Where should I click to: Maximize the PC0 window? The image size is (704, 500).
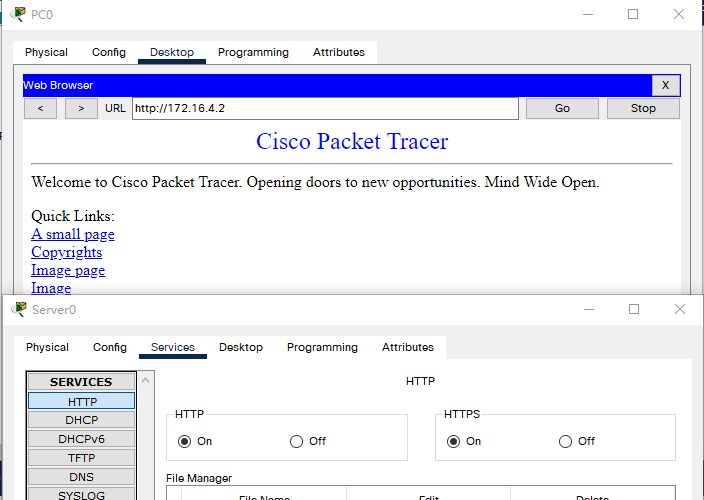tap(633, 14)
